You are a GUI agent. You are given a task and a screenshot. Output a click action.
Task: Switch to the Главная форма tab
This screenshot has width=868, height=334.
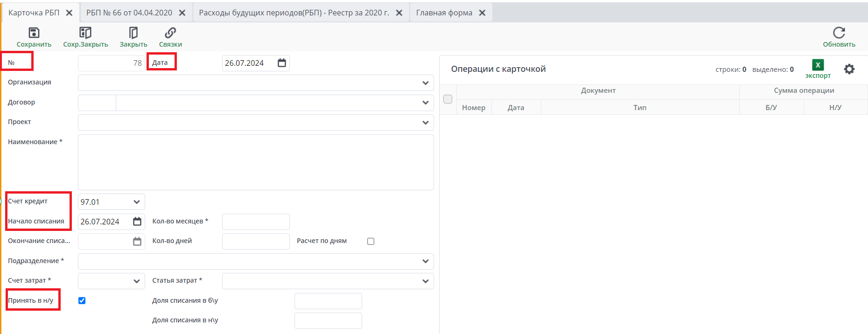click(444, 13)
